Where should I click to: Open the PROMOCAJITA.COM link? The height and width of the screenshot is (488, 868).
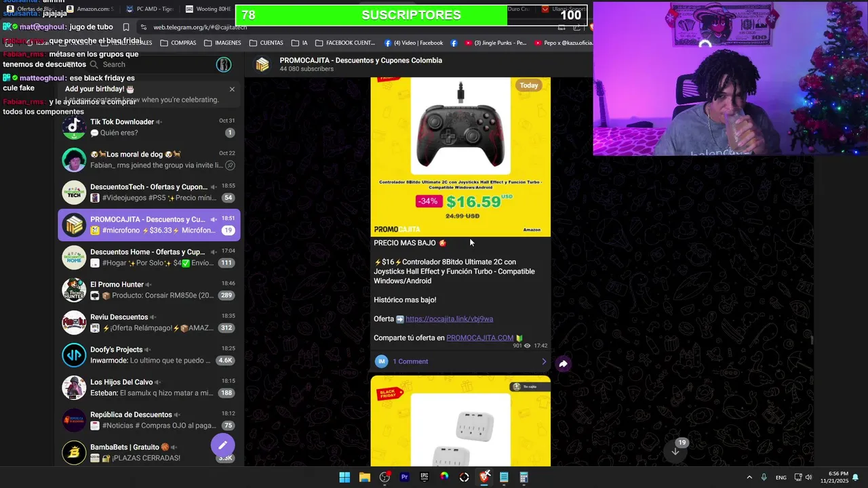(x=480, y=338)
